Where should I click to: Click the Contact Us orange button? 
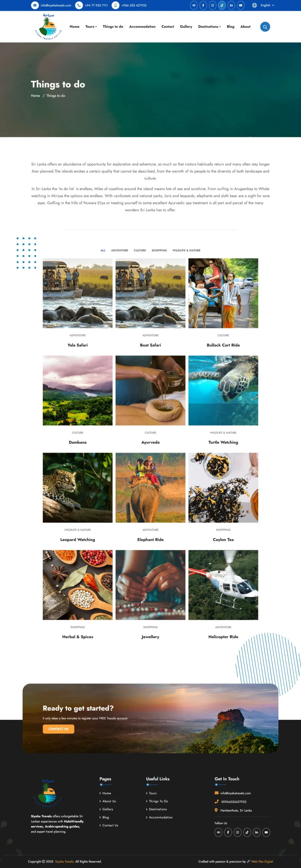58,729
